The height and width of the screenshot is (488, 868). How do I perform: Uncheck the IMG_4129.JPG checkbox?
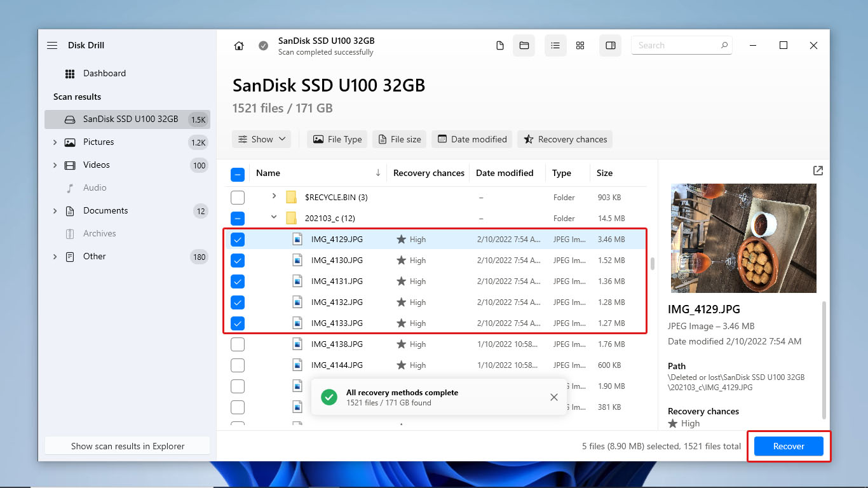[238, 240]
